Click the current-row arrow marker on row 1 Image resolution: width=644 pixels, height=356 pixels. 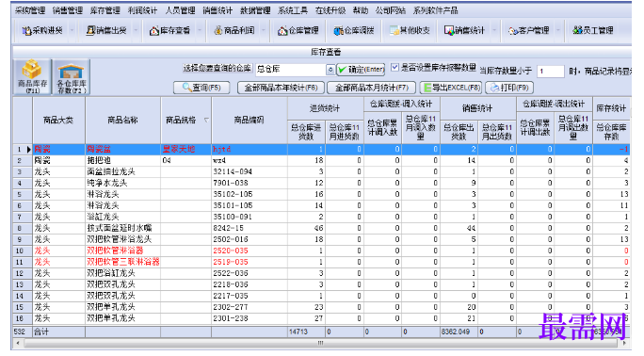pyautogui.click(x=28, y=150)
